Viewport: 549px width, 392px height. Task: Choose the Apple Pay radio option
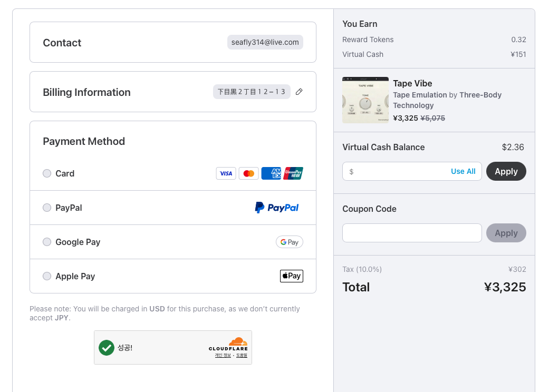coord(47,276)
